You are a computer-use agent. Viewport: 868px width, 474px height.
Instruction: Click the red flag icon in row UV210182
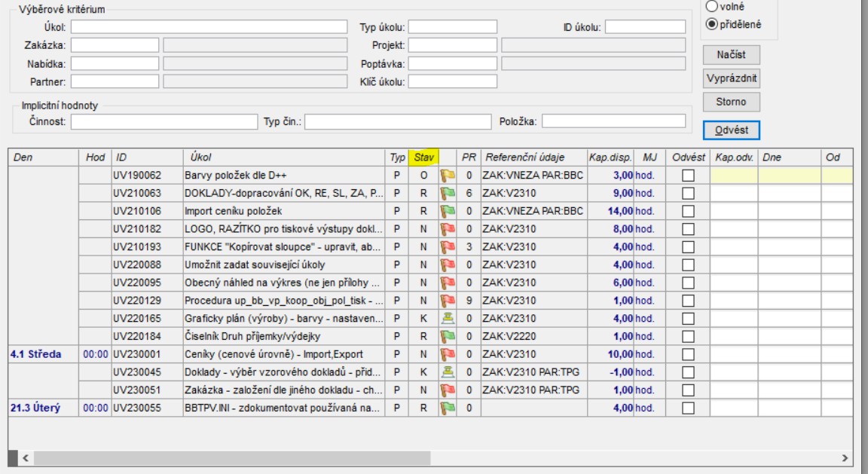tap(448, 229)
